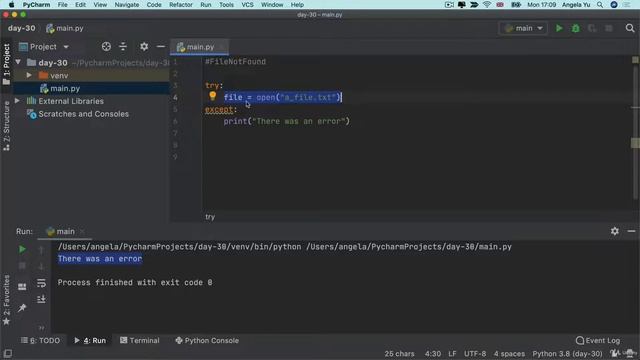Image resolution: width=640 pixels, height=360 pixels.
Task: Open the Event Log
Action: tap(598, 340)
